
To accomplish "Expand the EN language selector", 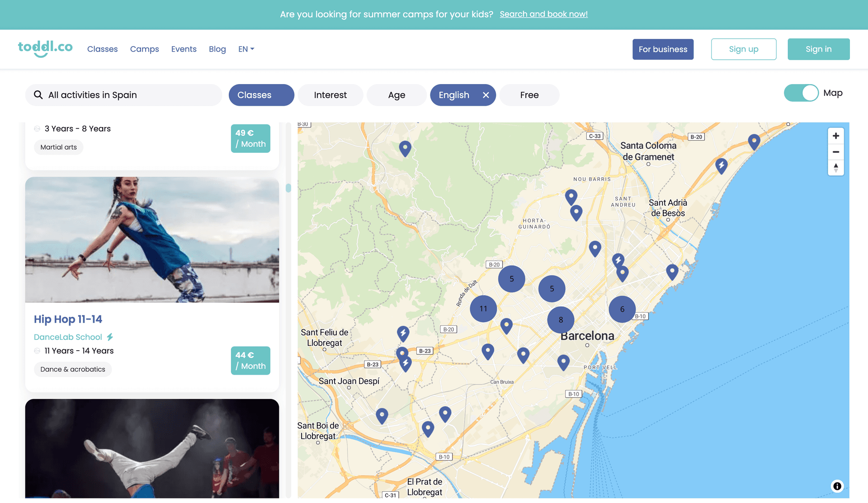I will (x=245, y=48).
